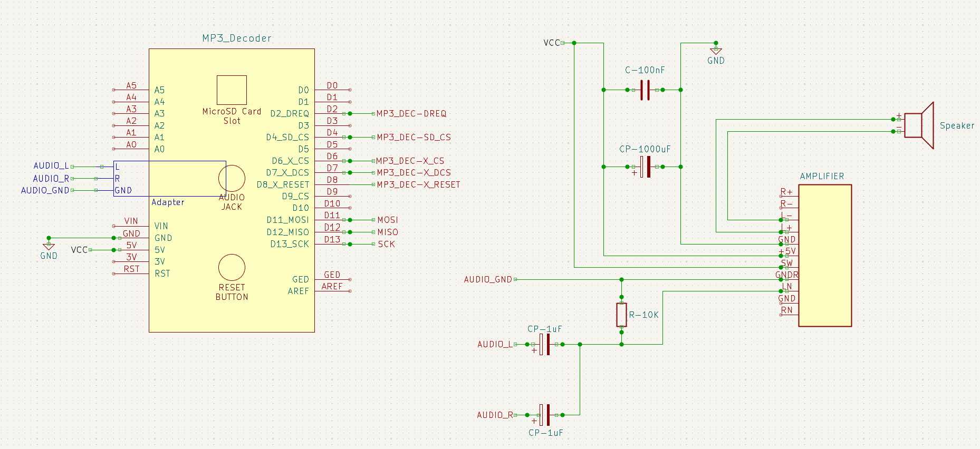
Task: Click the AUDIO JACK circle symbol
Action: 232,178
